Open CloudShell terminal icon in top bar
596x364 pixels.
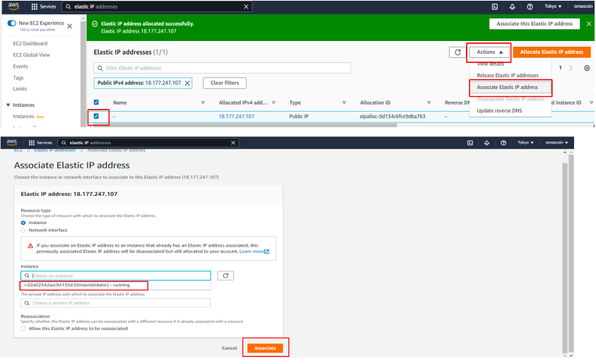point(495,6)
